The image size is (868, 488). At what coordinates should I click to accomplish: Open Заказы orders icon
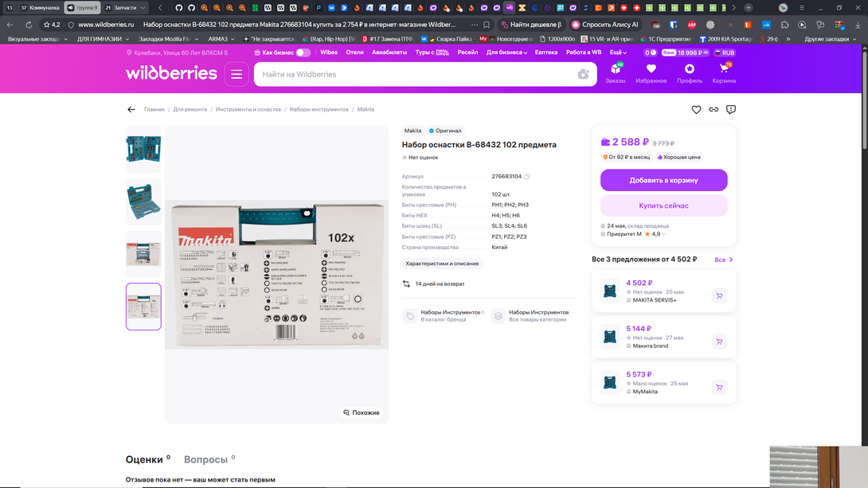tap(615, 73)
